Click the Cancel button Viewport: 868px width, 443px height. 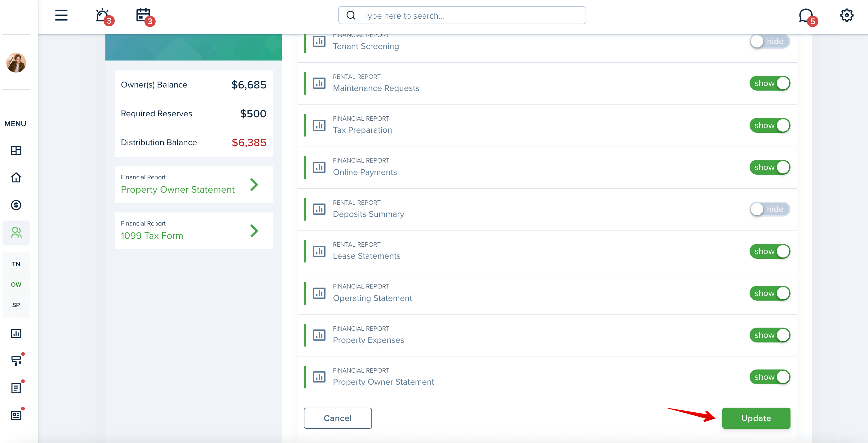tap(338, 418)
